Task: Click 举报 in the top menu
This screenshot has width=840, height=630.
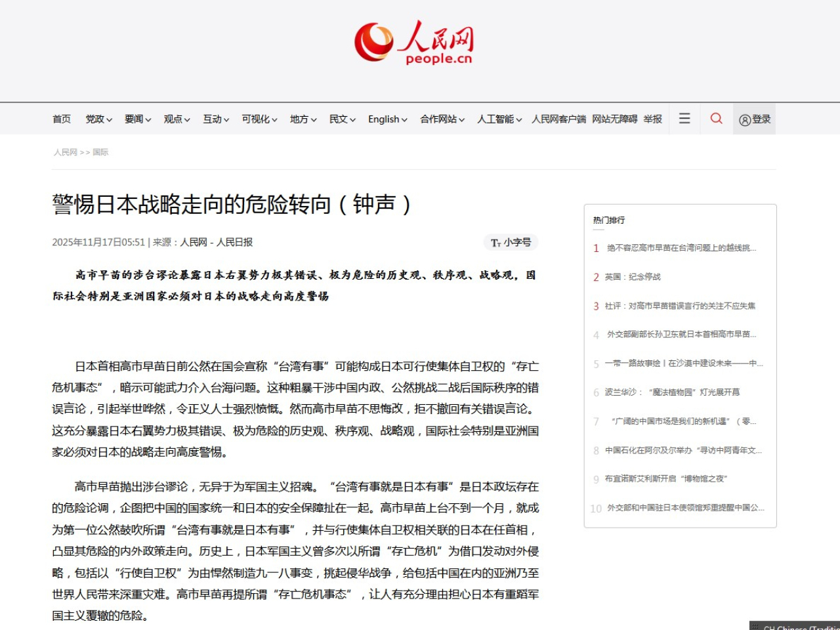Action: (x=653, y=119)
